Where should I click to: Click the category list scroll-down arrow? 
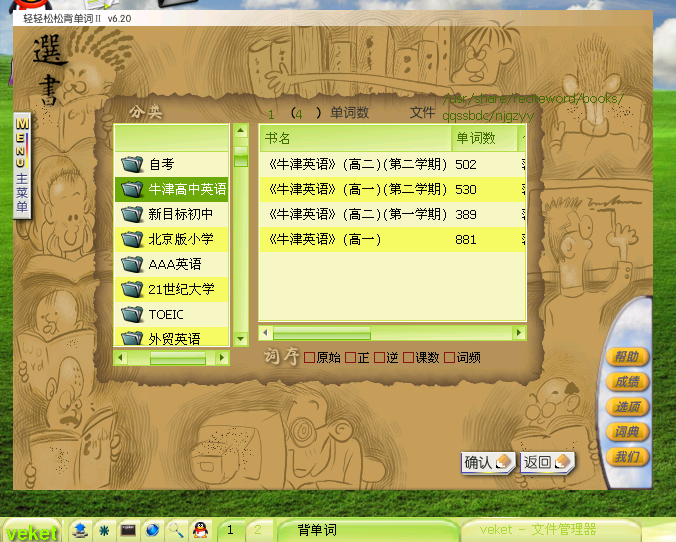point(241,339)
